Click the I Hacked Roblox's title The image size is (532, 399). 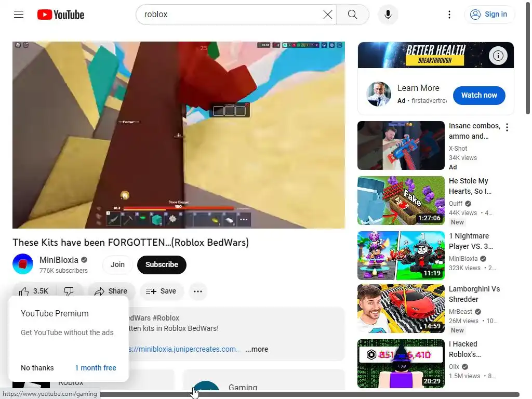(x=465, y=349)
